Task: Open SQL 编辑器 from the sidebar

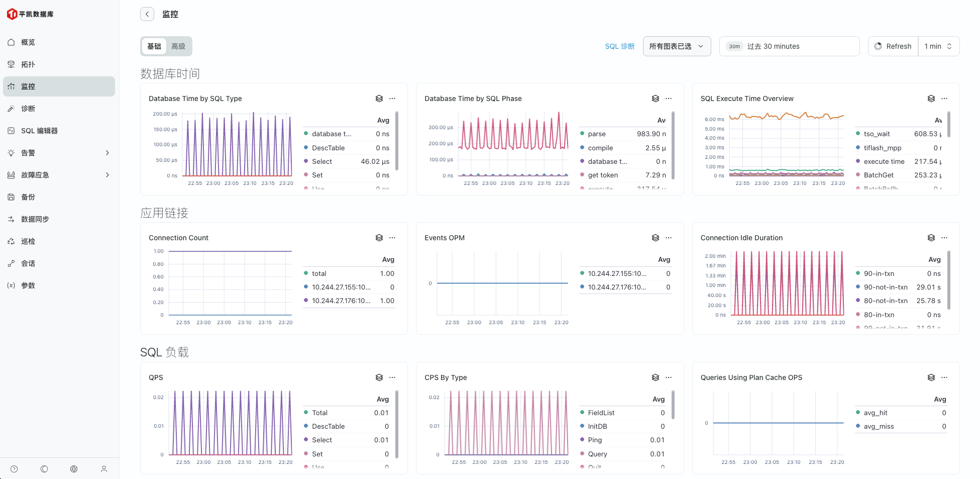Action: [39, 131]
